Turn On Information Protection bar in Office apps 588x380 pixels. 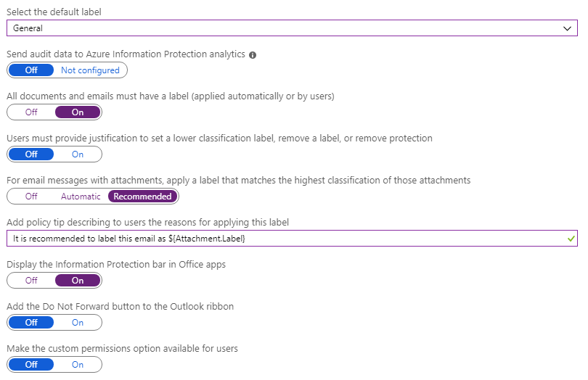78,281
